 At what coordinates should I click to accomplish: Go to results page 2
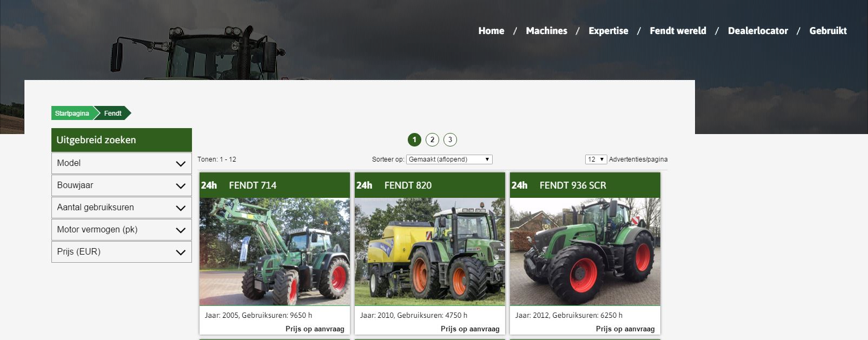click(432, 140)
